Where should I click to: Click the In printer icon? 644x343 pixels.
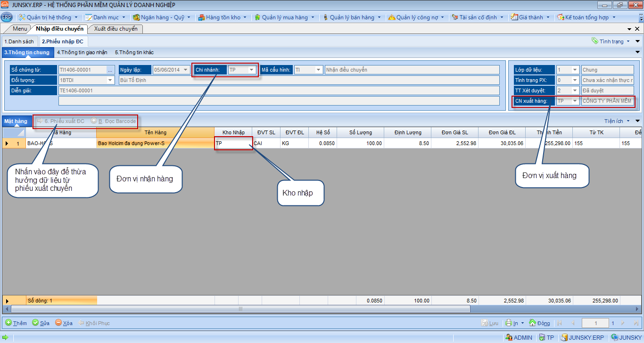click(x=509, y=323)
